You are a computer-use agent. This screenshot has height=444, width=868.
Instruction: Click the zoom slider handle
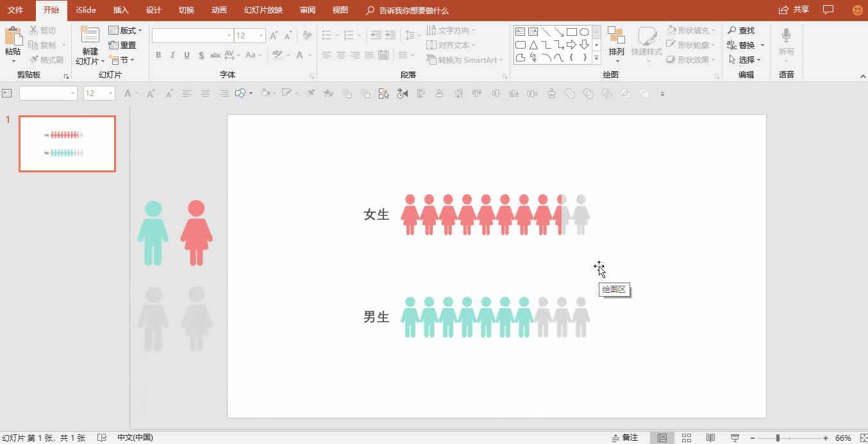click(778, 438)
